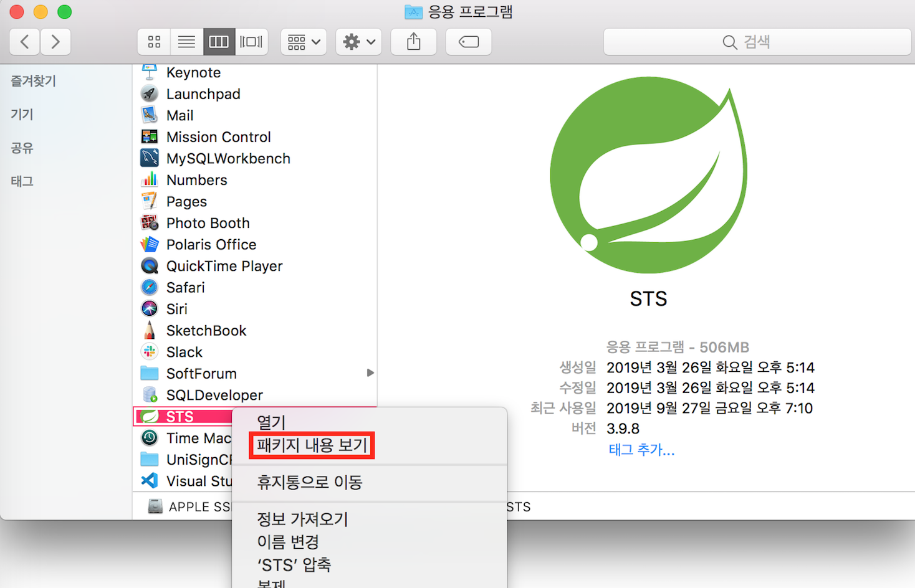Select the Polaris Office app name
Image resolution: width=915 pixels, height=588 pixels.
point(211,245)
